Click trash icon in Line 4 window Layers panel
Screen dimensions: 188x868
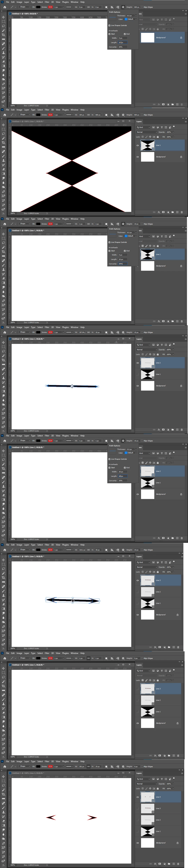(x=178, y=864)
